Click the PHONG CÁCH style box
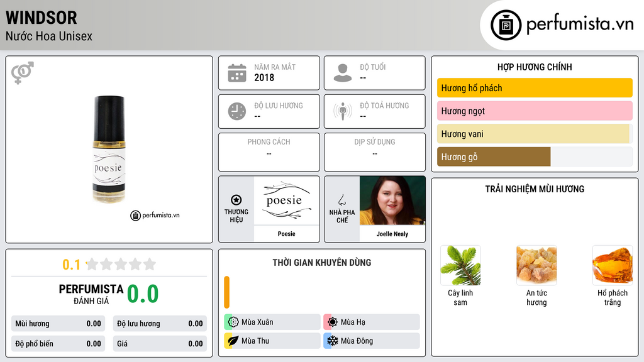Screen dimensions: 644x362 tap(269, 152)
